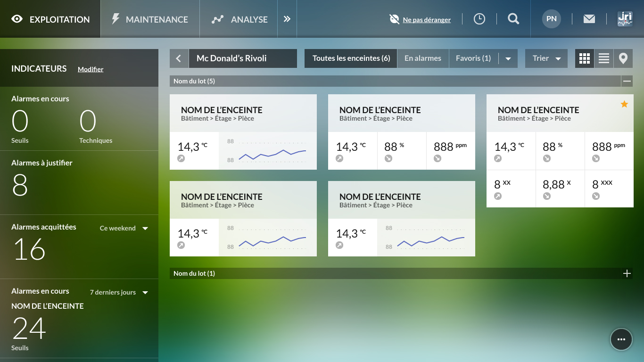This screenshot has height=362, width=644.
Task: Click the search magnifier icon
Action: point(513,19)
